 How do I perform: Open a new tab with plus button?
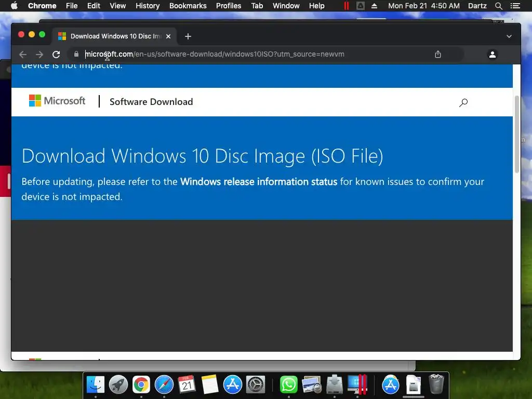pyautogui.click(x=188, y=36)
